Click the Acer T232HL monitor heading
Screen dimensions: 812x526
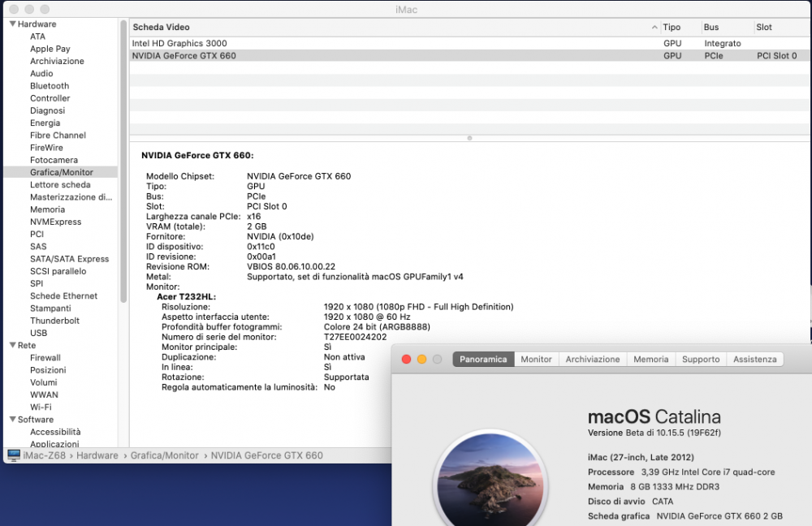(186, 296)
